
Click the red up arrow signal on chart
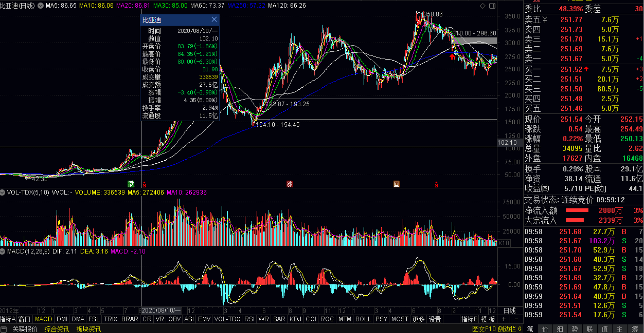(x=452, y=57)
